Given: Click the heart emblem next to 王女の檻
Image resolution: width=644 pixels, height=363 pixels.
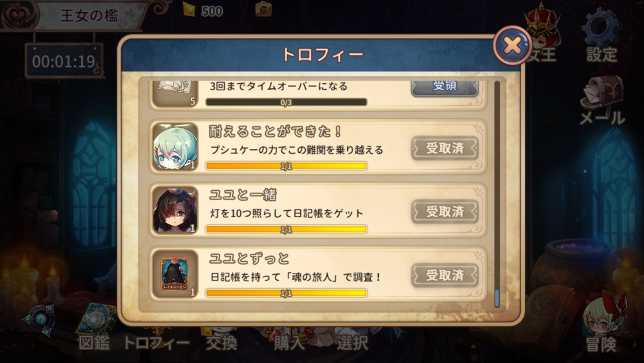Looking at the screenshot, I should 17,15.
